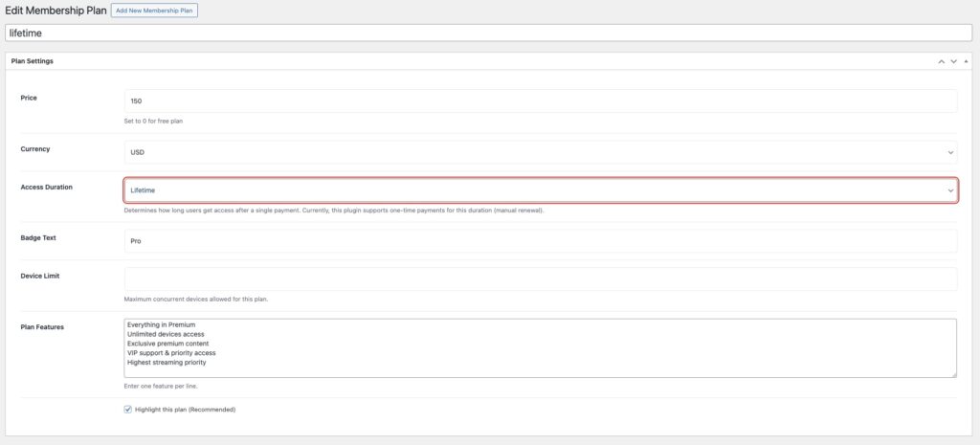Click the Plan Settings panel header title
This screenshot has width=980, height=445.
pyautogui.click(x=33, y=61)
